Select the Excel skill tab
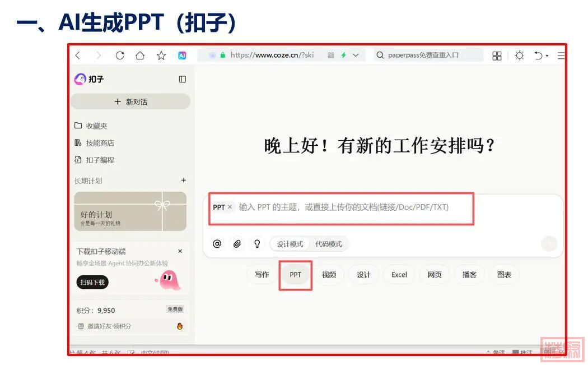Viewport: 588px width, 365px height. pyautogui.click(x=399, y=275)
